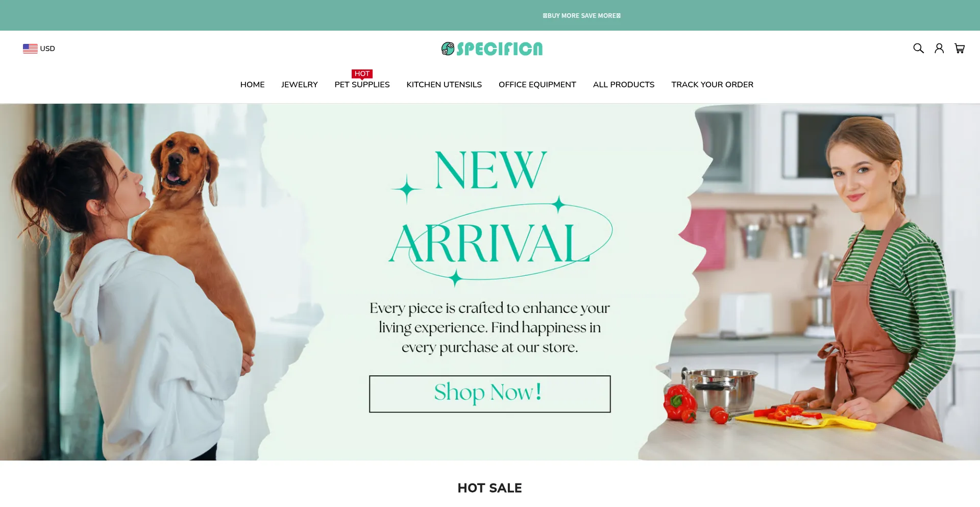The image size is (980, 507).
Task: Click the HOT SALE section heading
Action: [490, 488]
